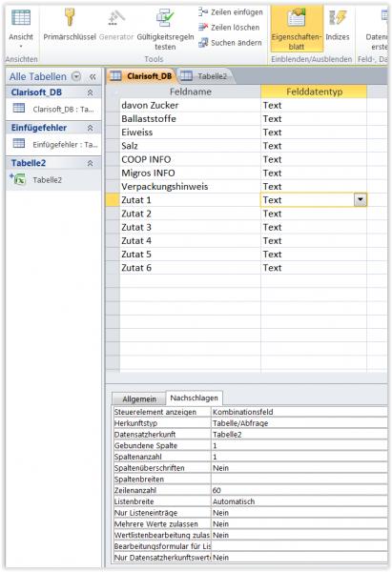The width and height of the screenshot is (392, 572).
Task: Click the Bearbeitungsformular value field
Action: coord(299,546)
